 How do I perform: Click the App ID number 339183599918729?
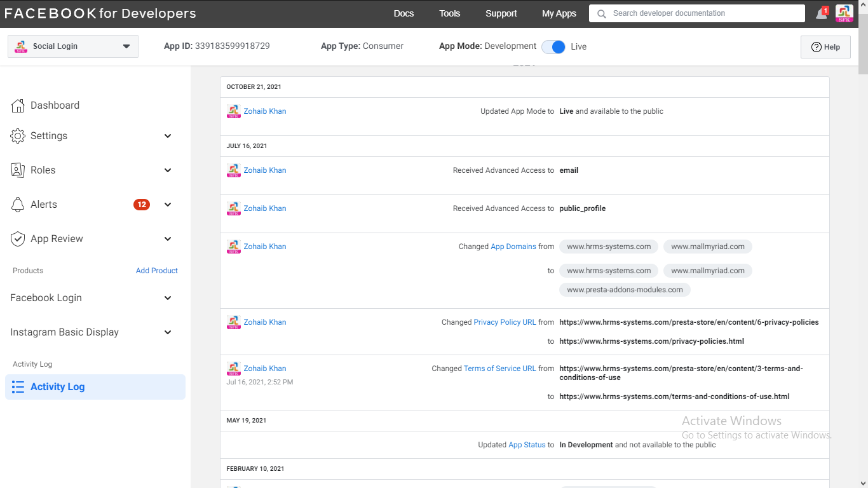233,46
